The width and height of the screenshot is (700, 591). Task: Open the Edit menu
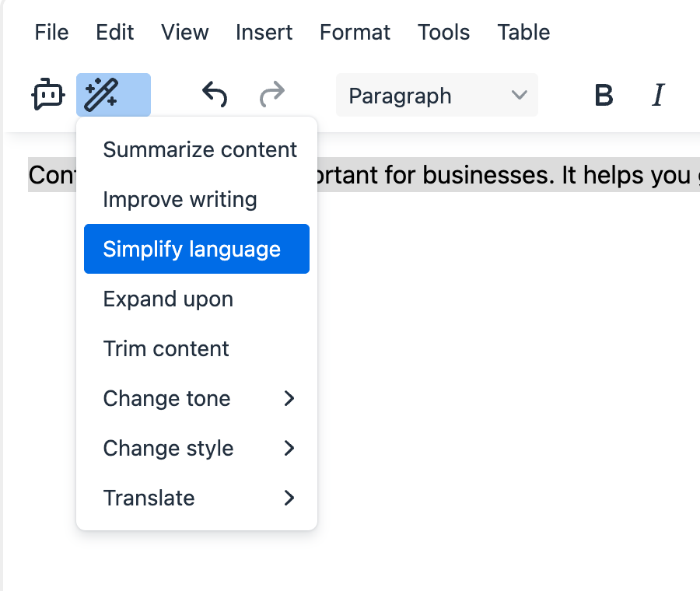click(114, 32)
